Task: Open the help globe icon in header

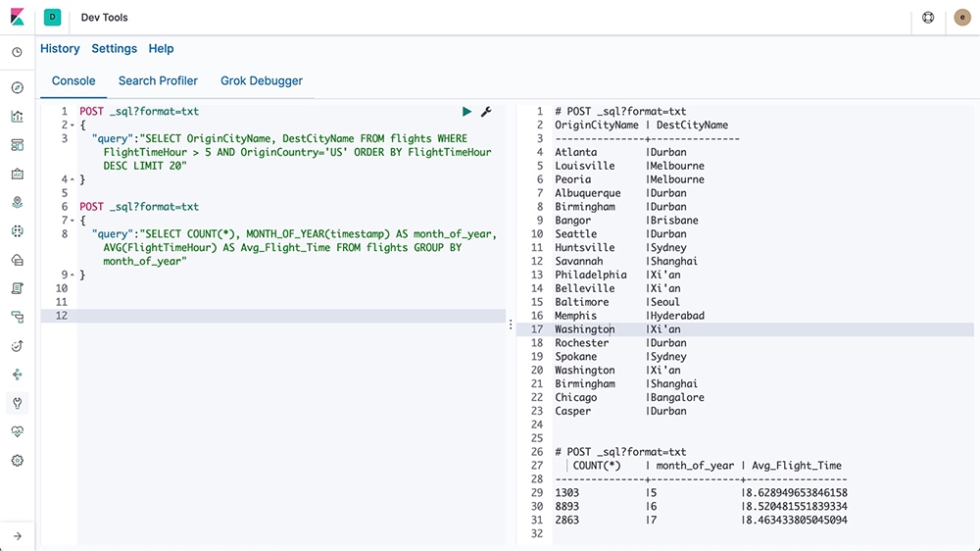Action: 928,18
